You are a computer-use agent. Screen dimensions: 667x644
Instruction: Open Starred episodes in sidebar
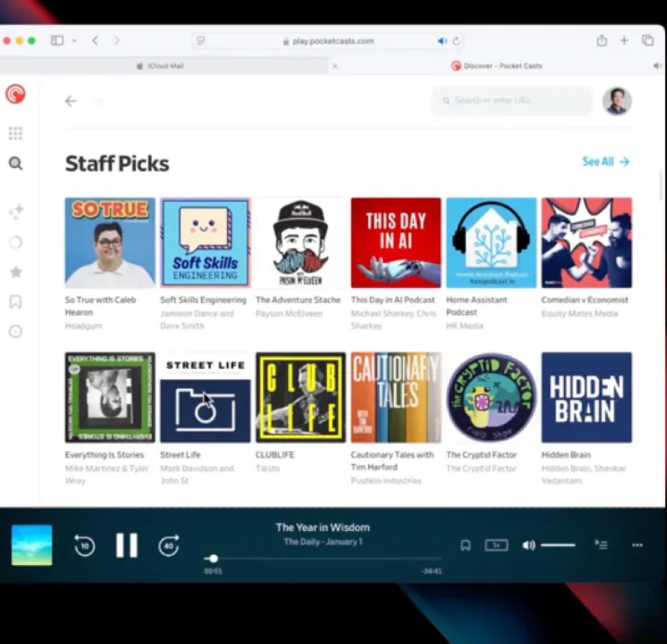[x=16, y=271]
